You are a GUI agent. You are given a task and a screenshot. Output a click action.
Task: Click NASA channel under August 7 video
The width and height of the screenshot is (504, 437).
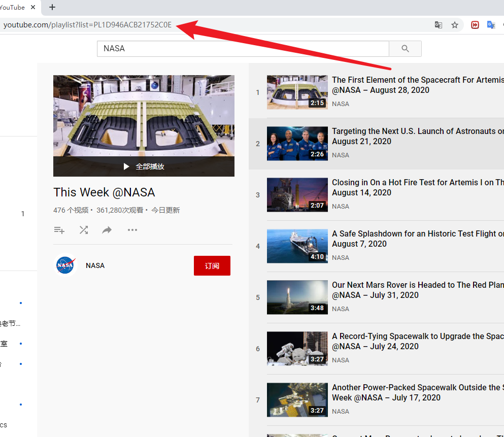point(341,258)
